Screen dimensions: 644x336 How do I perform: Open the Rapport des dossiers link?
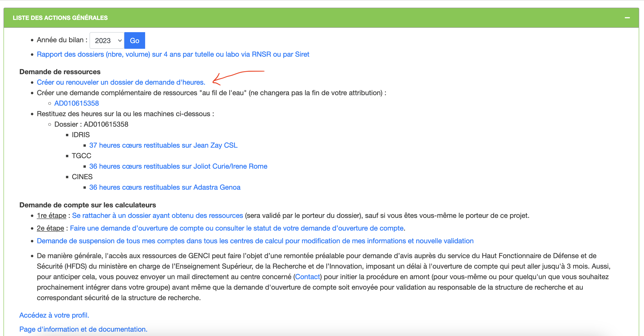173,54
